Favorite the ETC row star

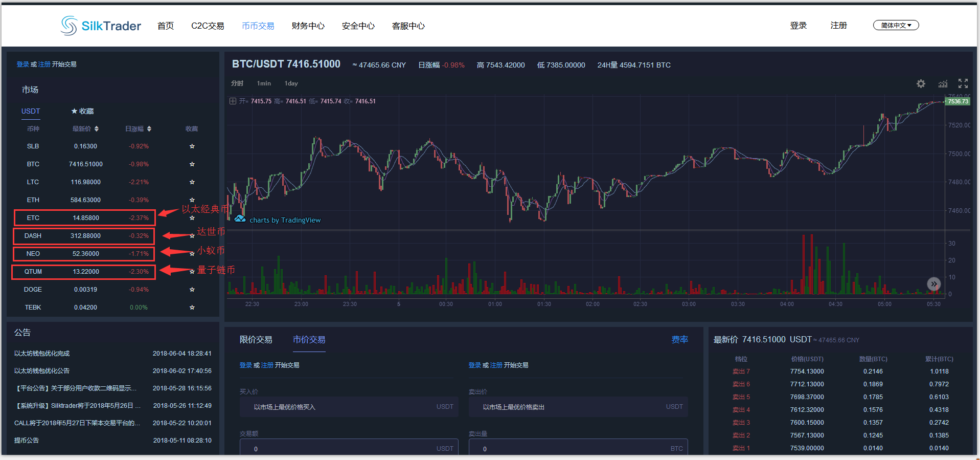click(x=192, y=218)
